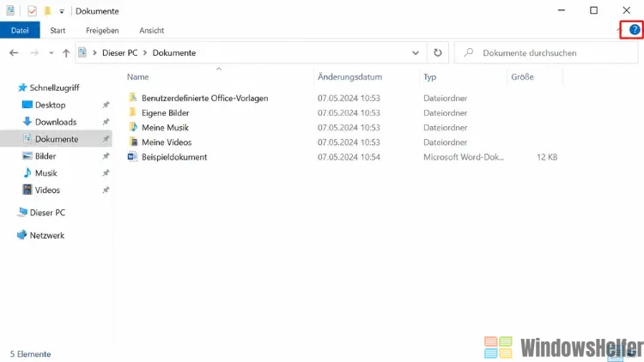Open Dieser PC in navigation pane

coord(47,213)
